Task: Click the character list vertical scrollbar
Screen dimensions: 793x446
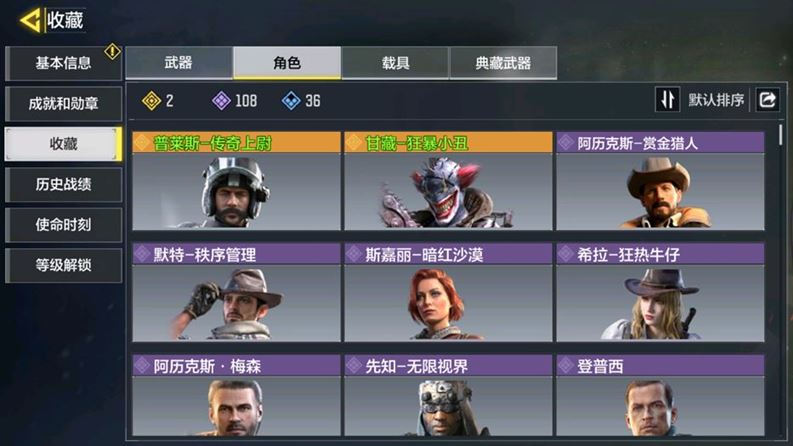Action: [x=781, y=135]
